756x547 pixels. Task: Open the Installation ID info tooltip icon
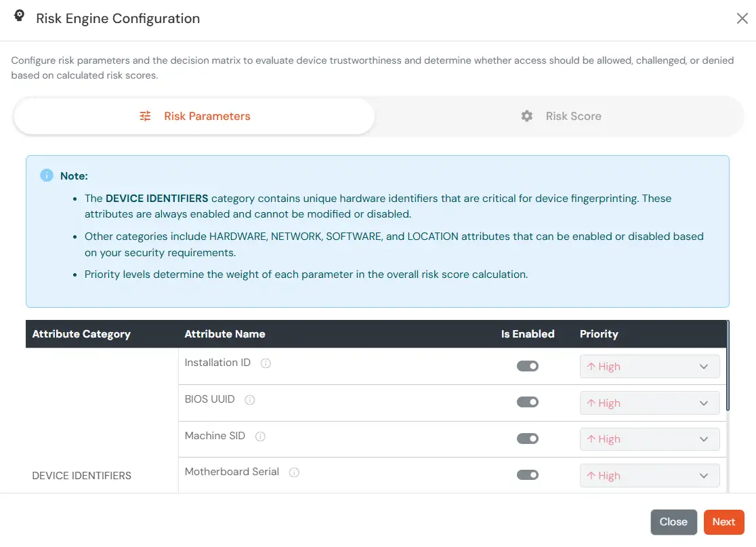coord(265,363)
